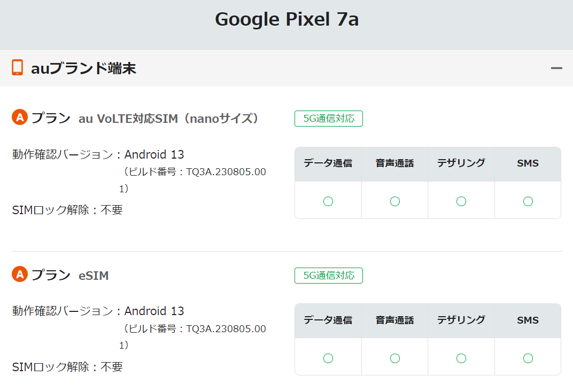Click SMS circle in eSIM table

pos(528,358)
